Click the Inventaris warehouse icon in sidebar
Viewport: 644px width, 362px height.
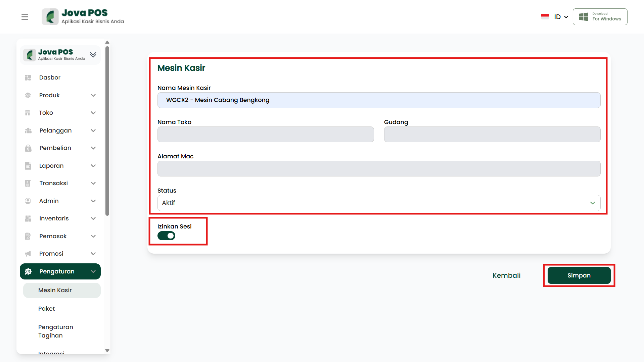tap(28, 218)
